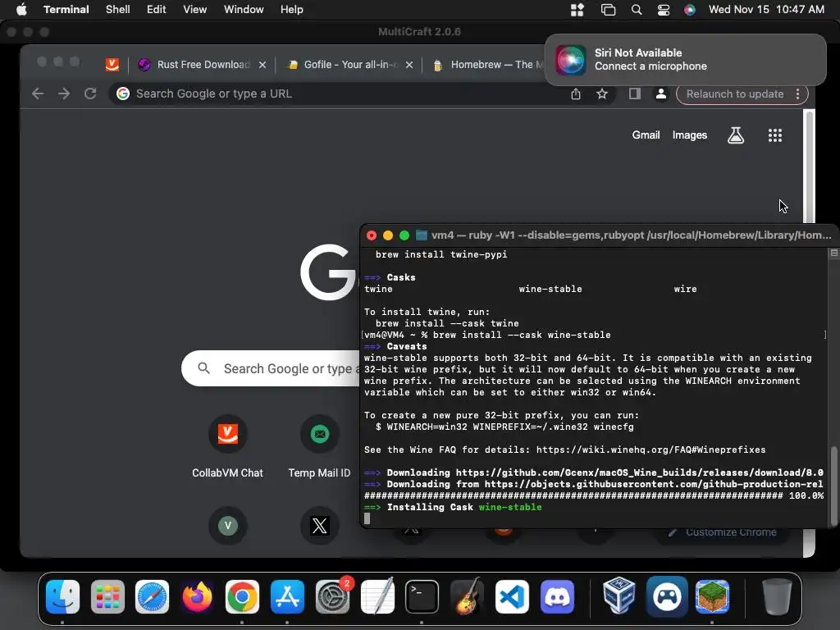Click the wiki.winehq.org FAQ URL in Terminal

651,450
